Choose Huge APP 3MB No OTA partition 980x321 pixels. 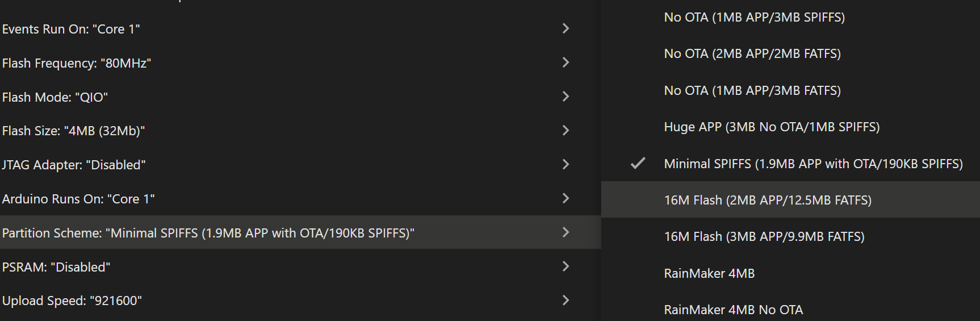(772, 127)
